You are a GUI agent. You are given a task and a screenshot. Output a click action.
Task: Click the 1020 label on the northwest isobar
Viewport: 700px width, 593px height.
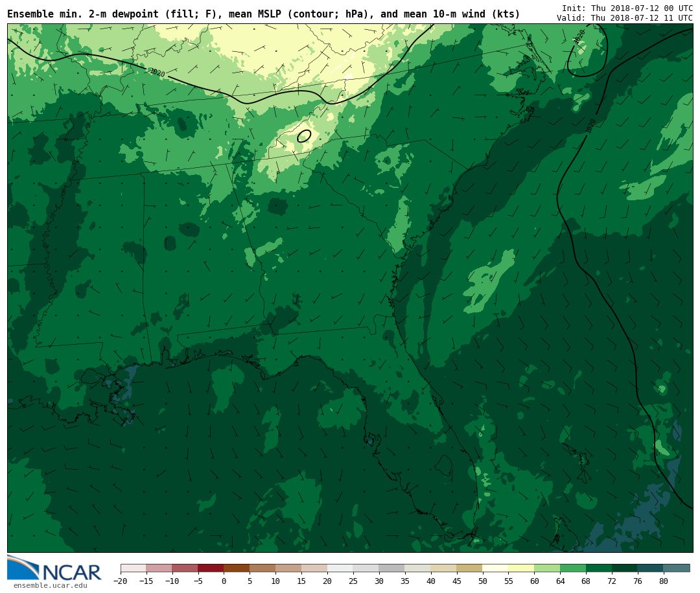pyautogui.click(x=157, y=73)
